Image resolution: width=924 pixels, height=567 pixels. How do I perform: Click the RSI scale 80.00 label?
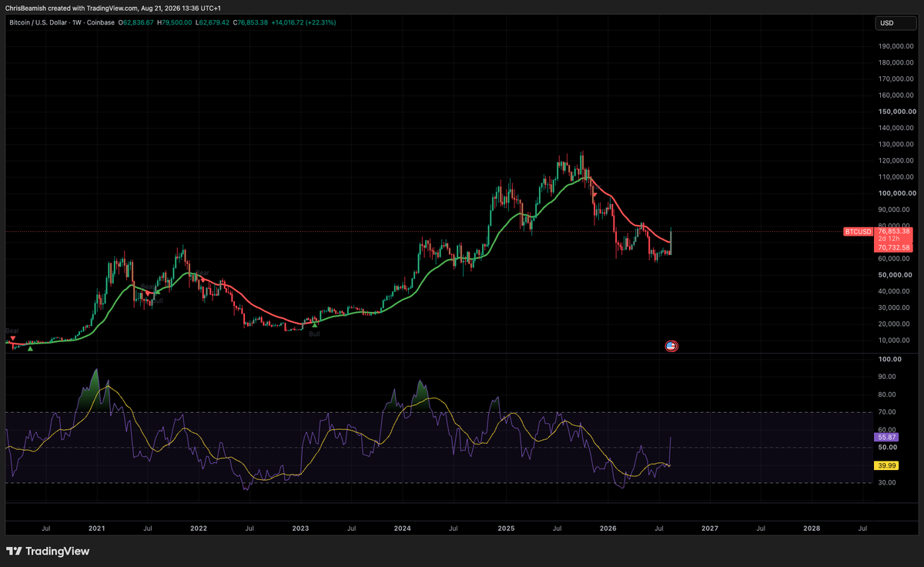coord(888,394)
